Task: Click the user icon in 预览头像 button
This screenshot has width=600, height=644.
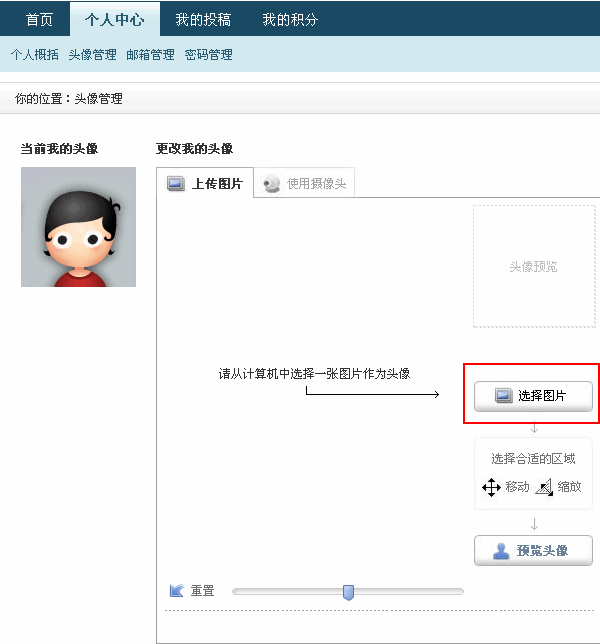Action: [503, 551]
